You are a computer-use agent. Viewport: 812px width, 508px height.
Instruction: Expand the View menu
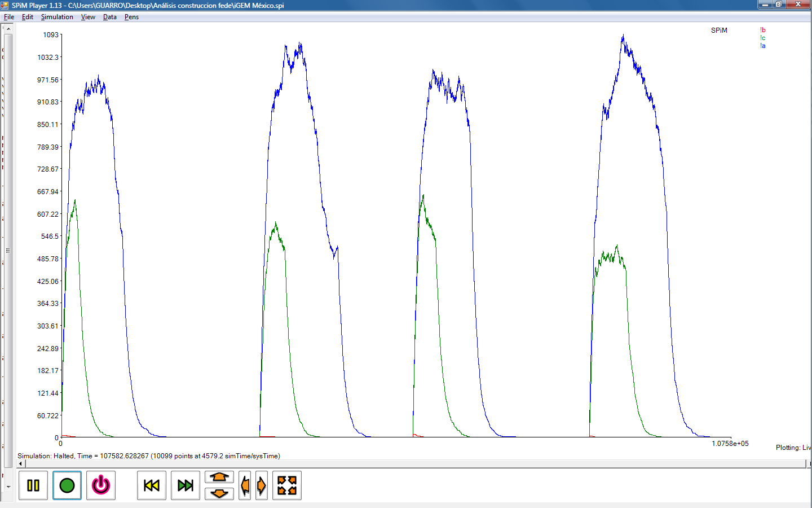click(88, 17)
